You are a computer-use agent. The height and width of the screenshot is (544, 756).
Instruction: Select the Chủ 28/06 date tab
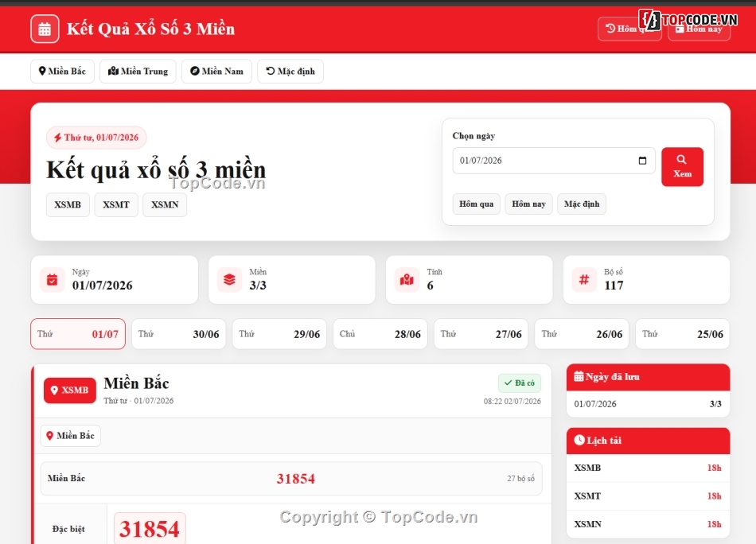(x=380, y=334)
